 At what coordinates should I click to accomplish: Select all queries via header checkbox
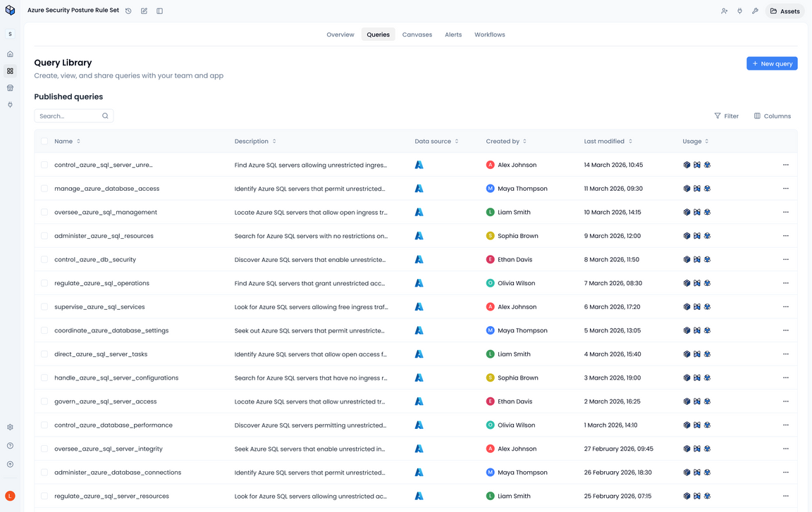click(44, 141)
